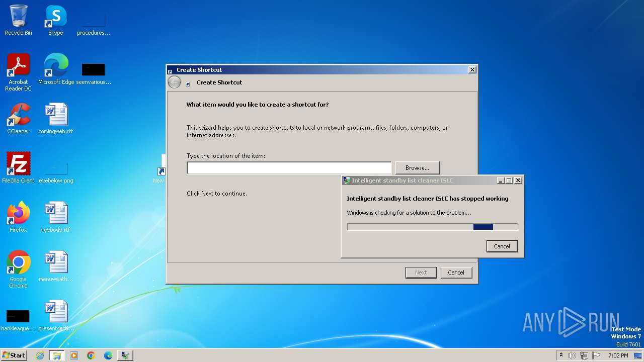The width and height of the screenshot is (644, 362).
Task: Click Browse in Create Shortcut
Action: (x=417, y=168)
